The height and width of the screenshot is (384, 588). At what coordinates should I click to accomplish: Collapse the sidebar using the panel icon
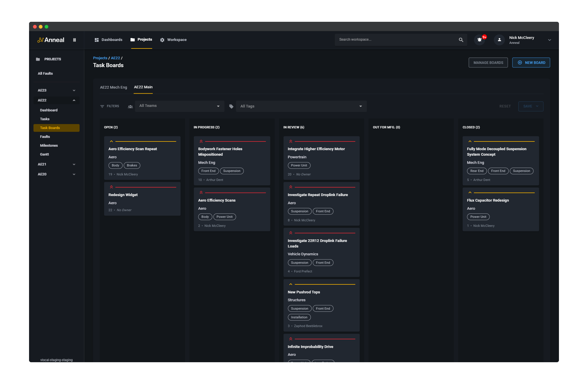74,40
